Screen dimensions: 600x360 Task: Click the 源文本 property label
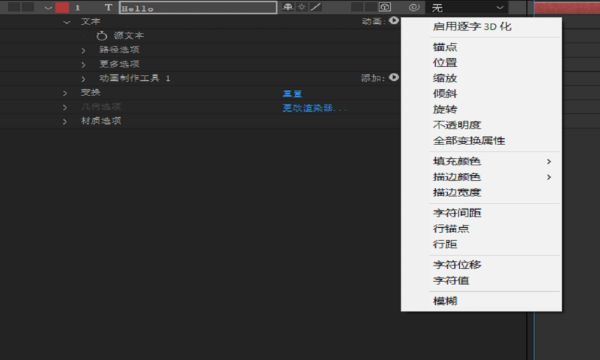point(129,36)
